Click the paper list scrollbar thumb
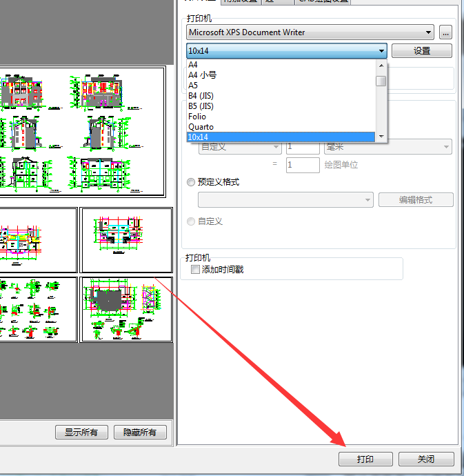This screenshot has height=476, width=464. coord(381,81)
